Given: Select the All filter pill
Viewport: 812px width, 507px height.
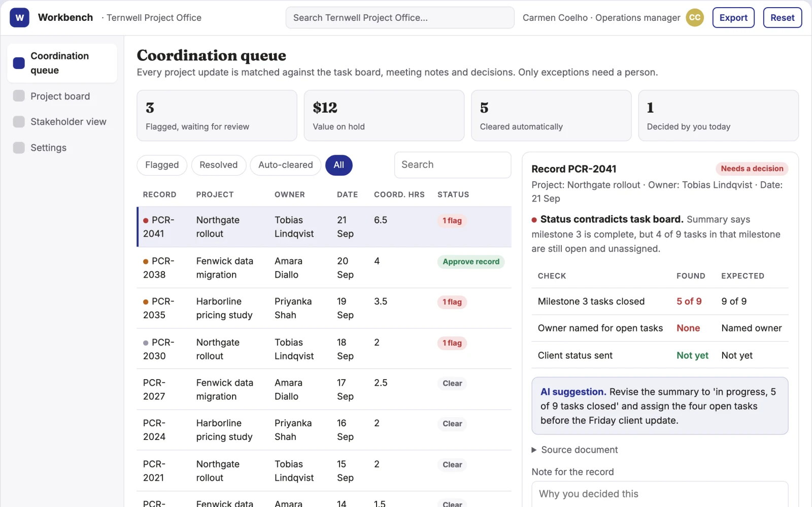Looking at the screenshot, I should pos(339,165).
